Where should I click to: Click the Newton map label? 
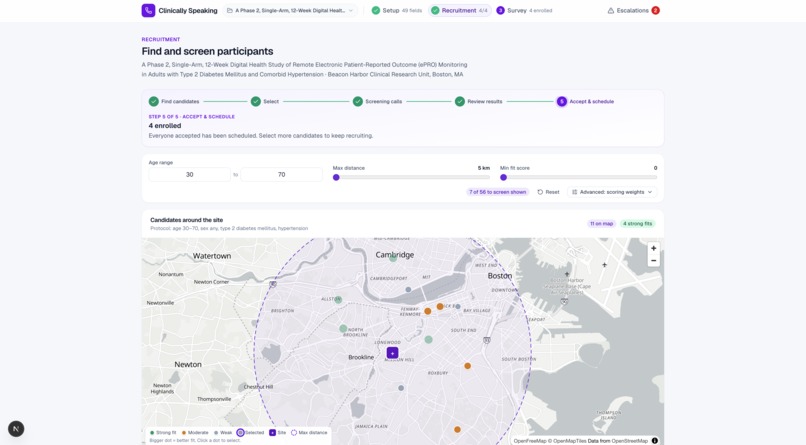(x=188, y=364)
